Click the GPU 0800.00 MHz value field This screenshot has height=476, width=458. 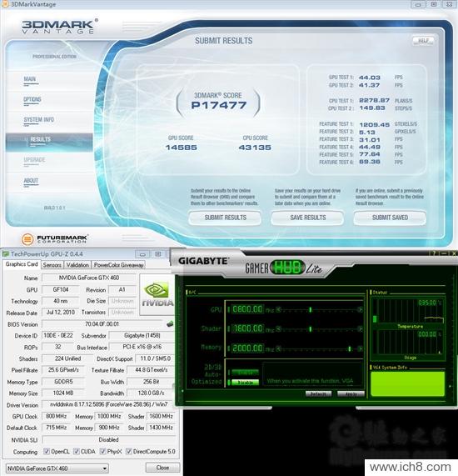coord(247,309)
